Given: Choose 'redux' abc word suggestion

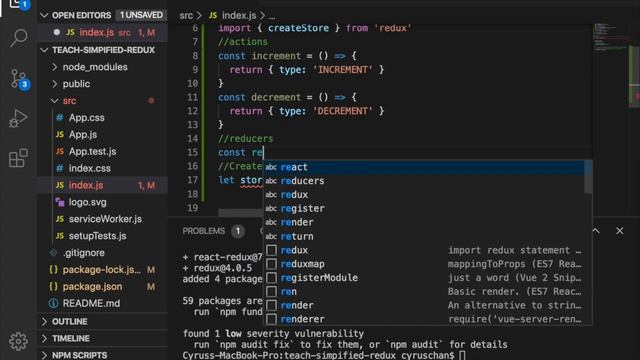Looking at the screenshot, I should tap(424, 195).
